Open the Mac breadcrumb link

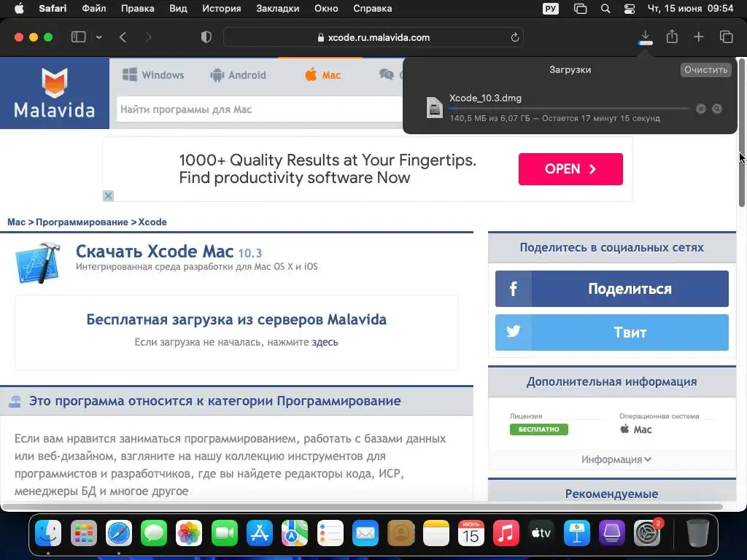16,222
